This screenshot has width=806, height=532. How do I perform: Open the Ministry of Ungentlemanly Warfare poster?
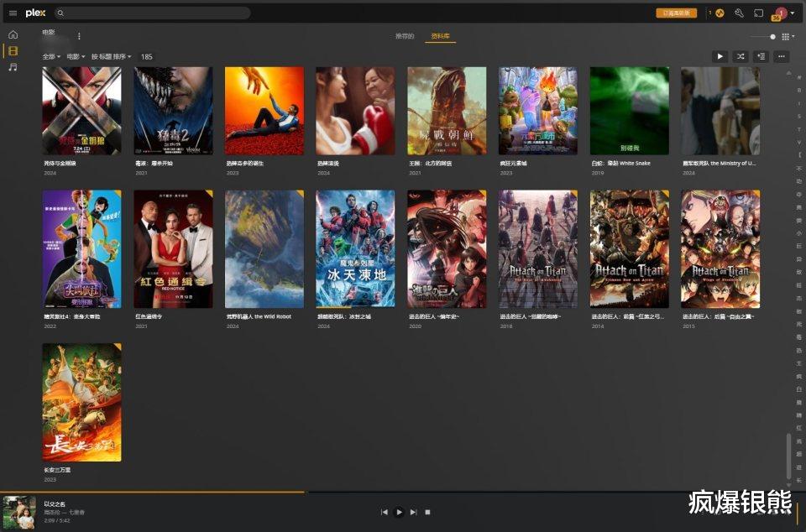point(720,111)
